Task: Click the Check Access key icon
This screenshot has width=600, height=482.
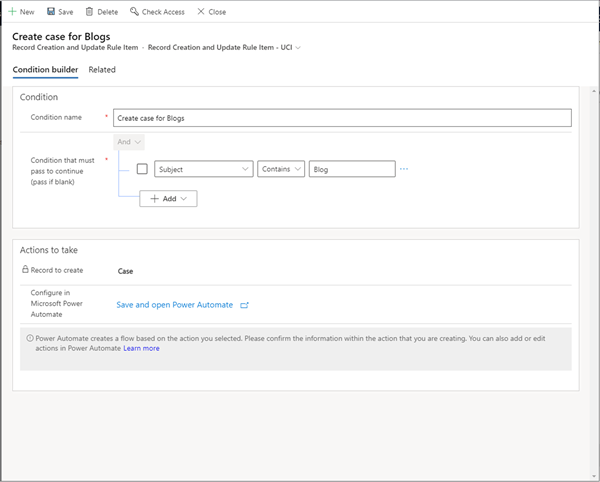Action: point(135,12)
